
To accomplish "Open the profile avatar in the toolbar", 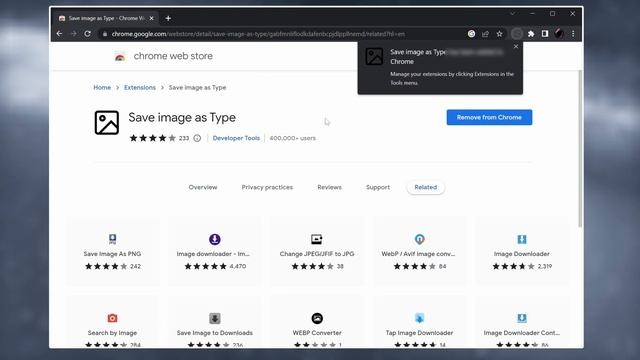I will [559, 34].
